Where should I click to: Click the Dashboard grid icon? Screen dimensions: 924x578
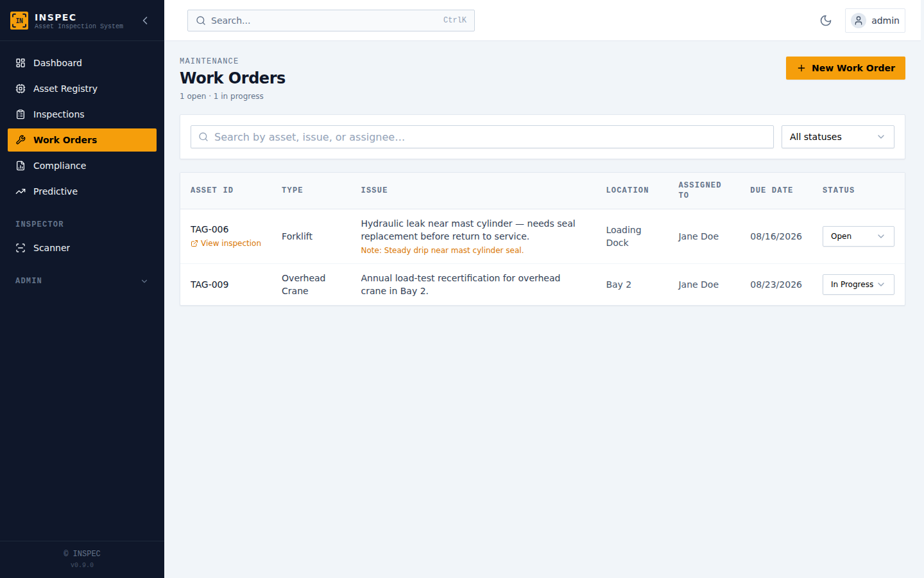point(21,63)
